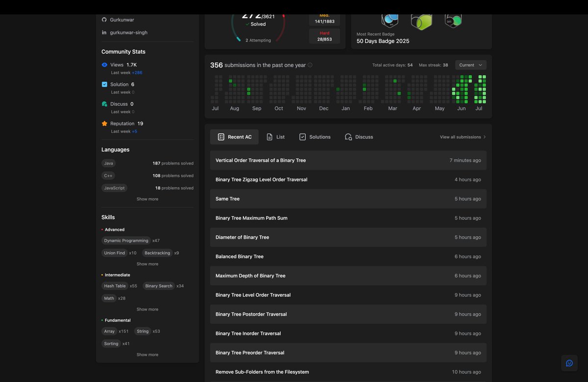588x382 pixels.
Task: Click the info icon next to submissions count
Action: click(x=310, y=65)
